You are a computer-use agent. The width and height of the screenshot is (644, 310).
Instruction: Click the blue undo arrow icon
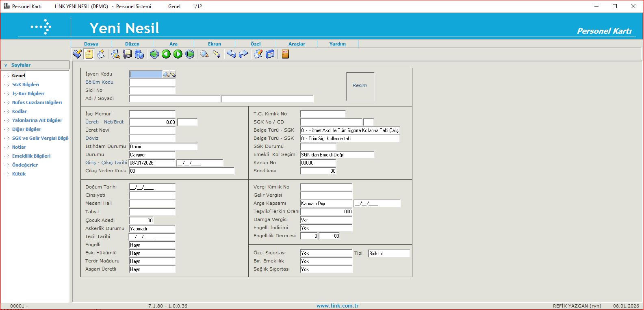pos(231,54)
